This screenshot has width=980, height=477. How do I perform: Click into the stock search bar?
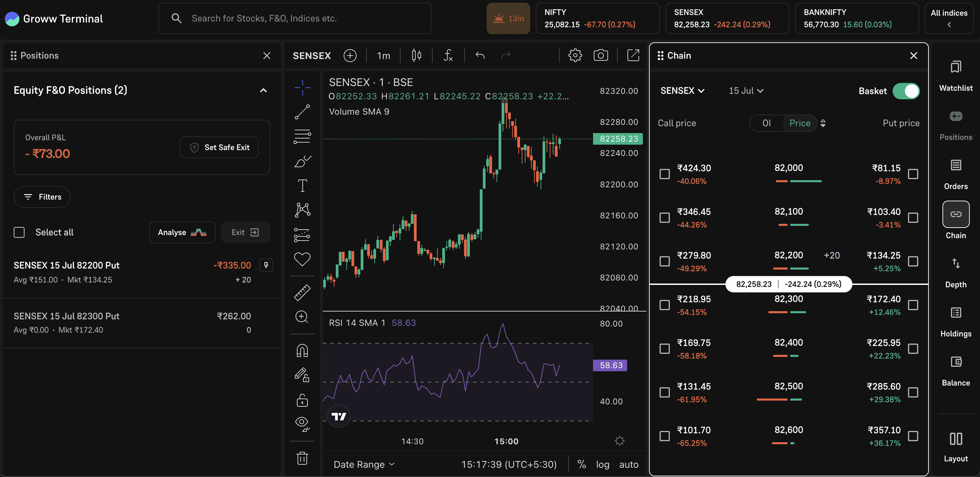pyautogui.click(x=295, y=18)
